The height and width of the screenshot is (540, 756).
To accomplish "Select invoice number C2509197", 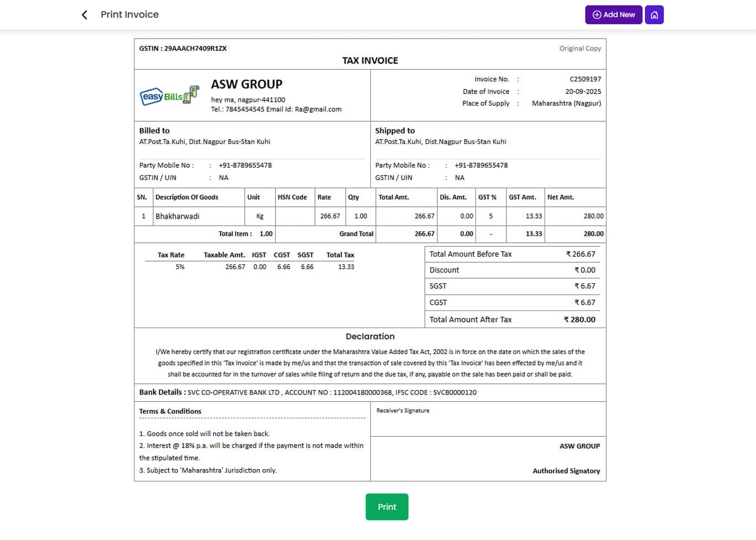I will (x=585, y=79).
